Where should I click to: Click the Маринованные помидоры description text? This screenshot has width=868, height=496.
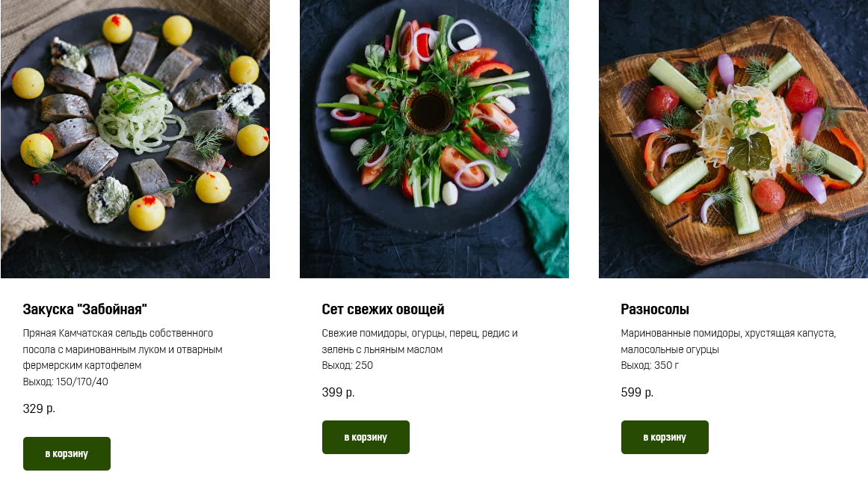(x=728, y=341)
